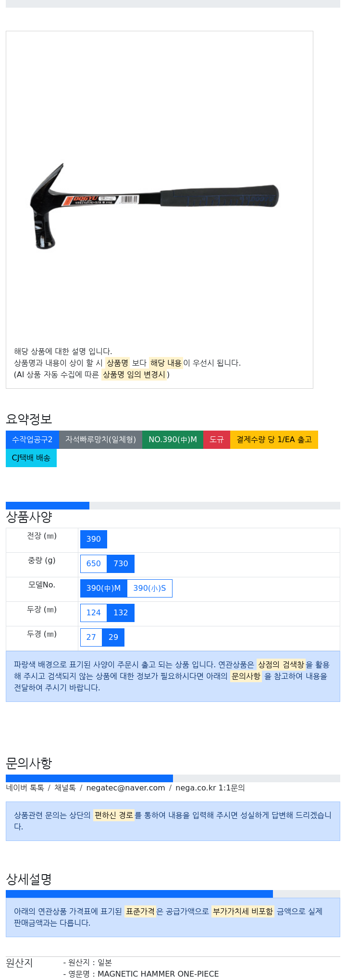This screenshot has width=346, height=980.
Task: Select the 390 전장 option
Action: point(94,539)
